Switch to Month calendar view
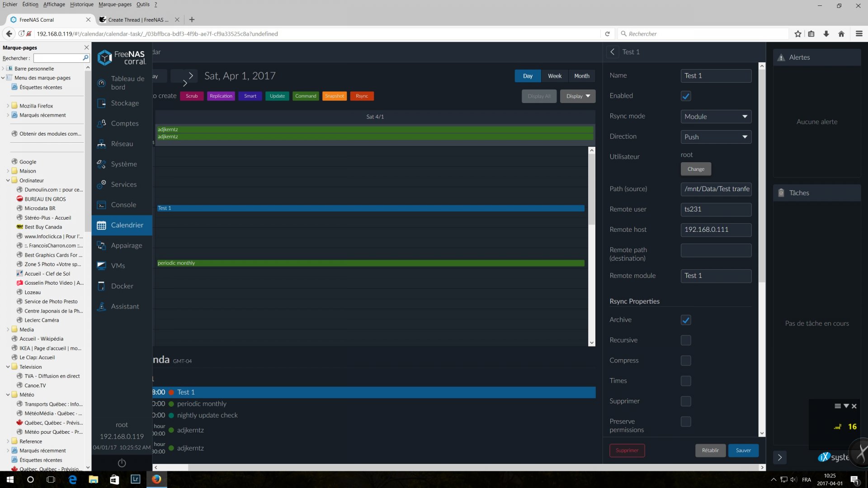Viewport: 868px width, 488px height. point(582,76)
